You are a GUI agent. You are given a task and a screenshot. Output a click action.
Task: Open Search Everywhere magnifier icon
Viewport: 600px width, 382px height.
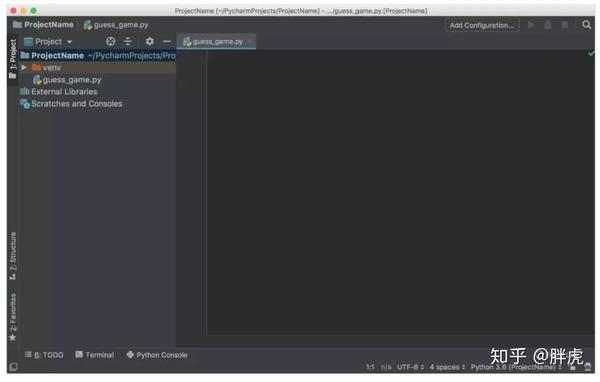(586, 25)
